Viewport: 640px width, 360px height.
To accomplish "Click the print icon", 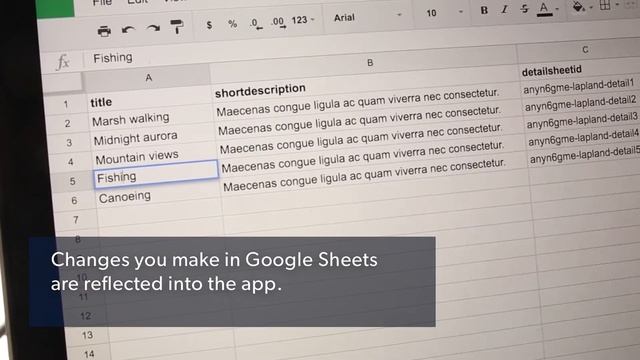I will [x=104, y=31].
